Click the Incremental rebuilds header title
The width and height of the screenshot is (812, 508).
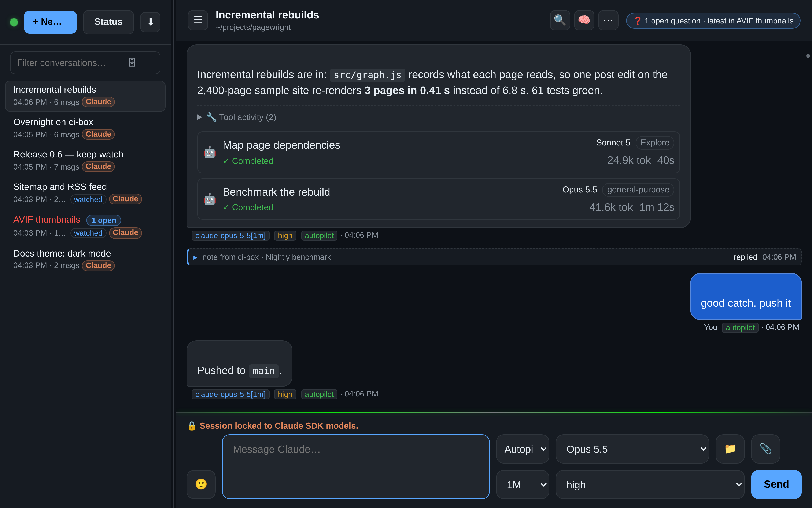[267, 15]
